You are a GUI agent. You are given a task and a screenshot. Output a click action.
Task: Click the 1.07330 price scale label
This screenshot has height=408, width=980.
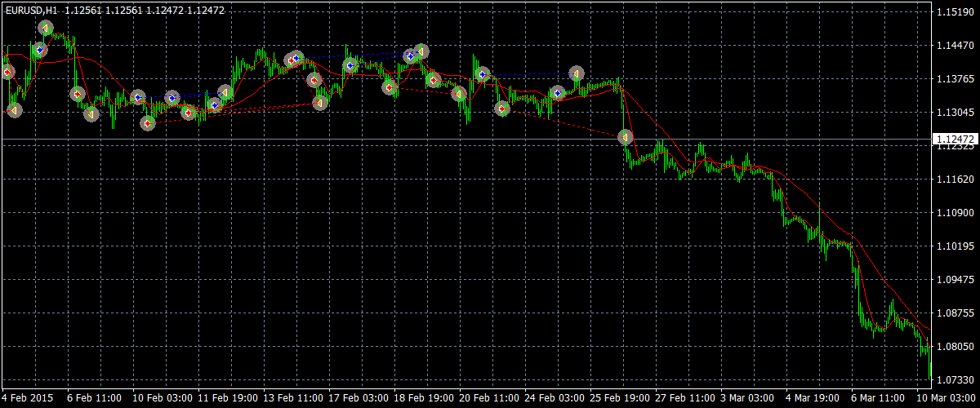955,379
